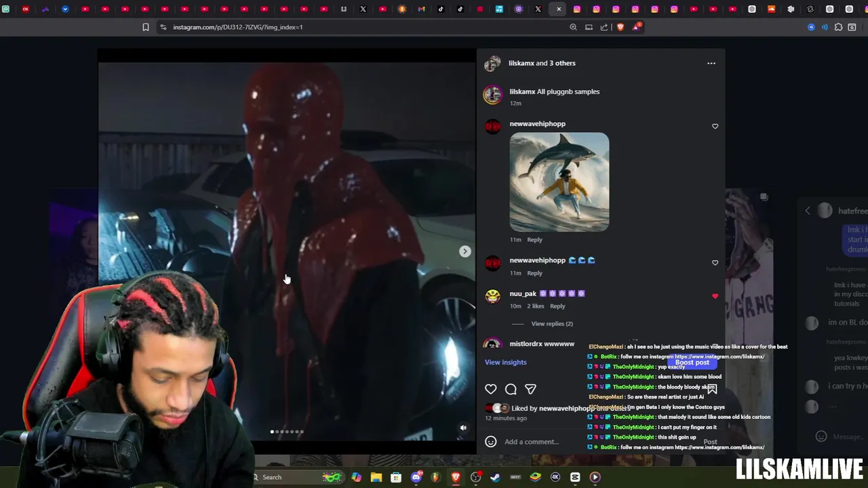Switch to Brave browser on the taskbar
The width and height of the screenshot is (868, 488).
[456, 477]
